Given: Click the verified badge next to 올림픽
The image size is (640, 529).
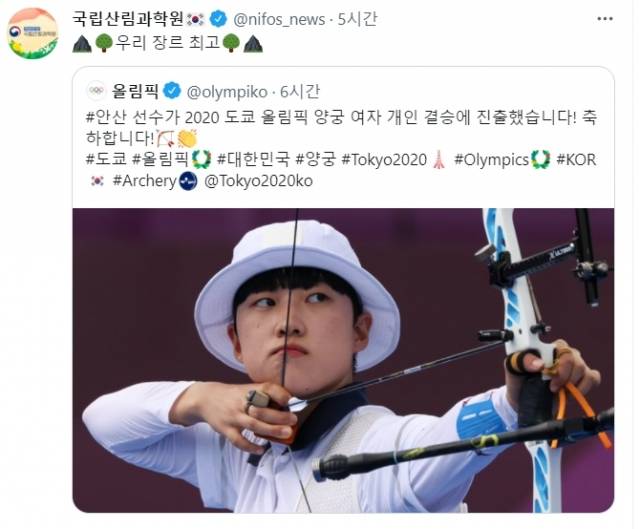Looking at the screenshot, I should (x=172, y=91).
